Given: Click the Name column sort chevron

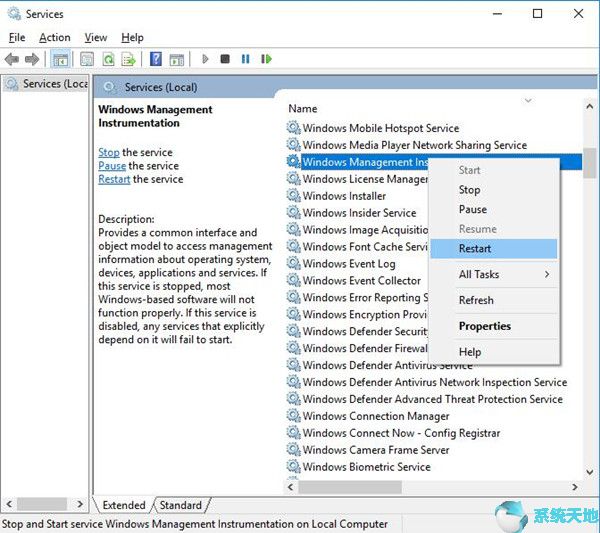Looking at the screenshot, I should tap(528, 101).
